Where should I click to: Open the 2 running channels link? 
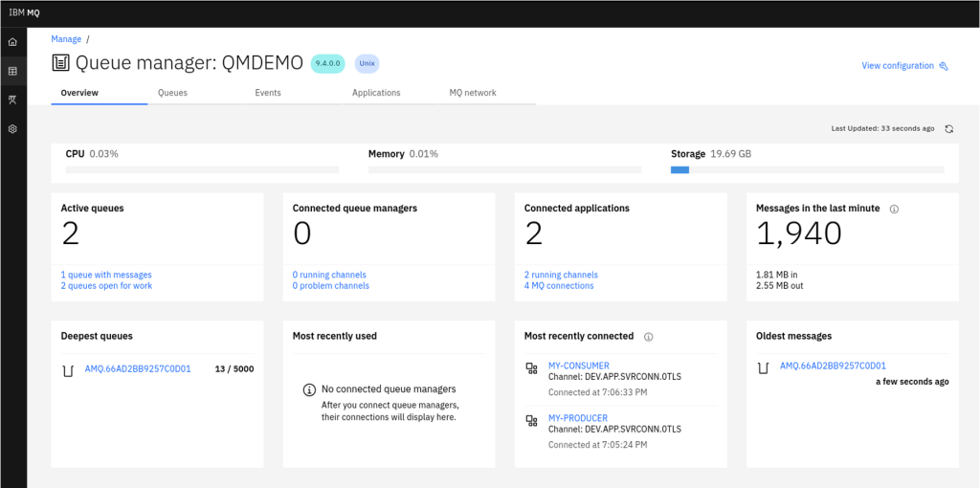click(x=561, y=275)
